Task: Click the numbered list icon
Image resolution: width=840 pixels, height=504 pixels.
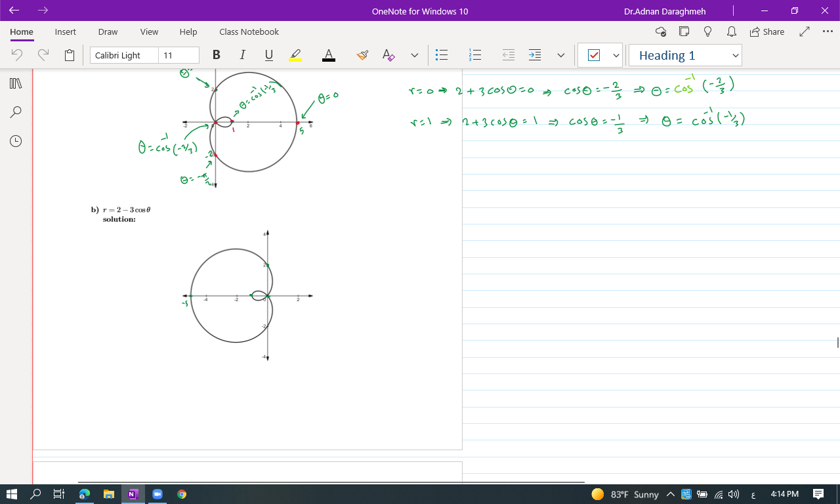Action: click(475, 55)
